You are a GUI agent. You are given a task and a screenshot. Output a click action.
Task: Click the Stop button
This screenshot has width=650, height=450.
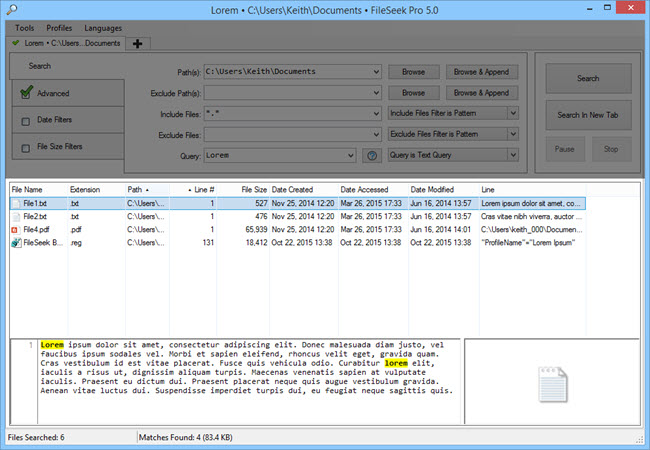click(x=611, y=149)
